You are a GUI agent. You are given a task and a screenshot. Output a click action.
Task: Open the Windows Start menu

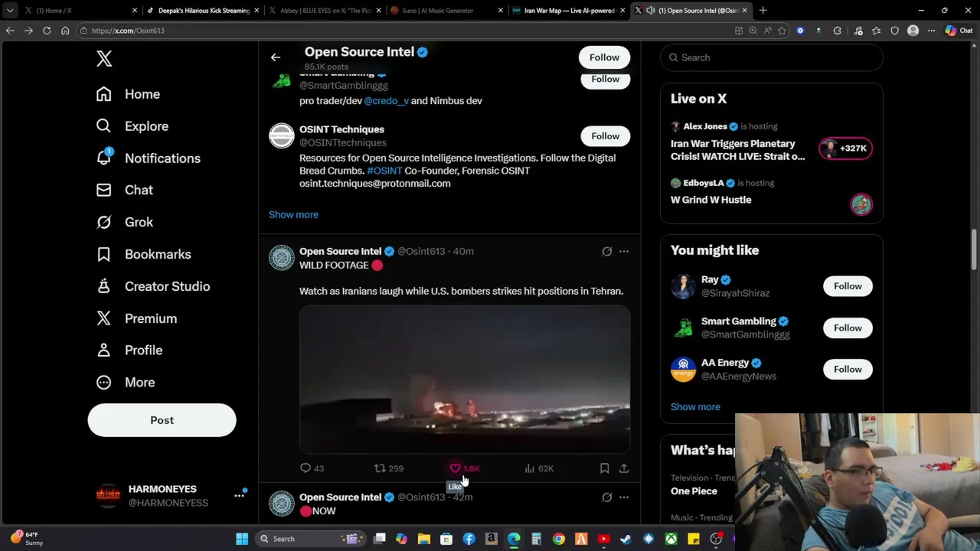[x=242, y=539]
